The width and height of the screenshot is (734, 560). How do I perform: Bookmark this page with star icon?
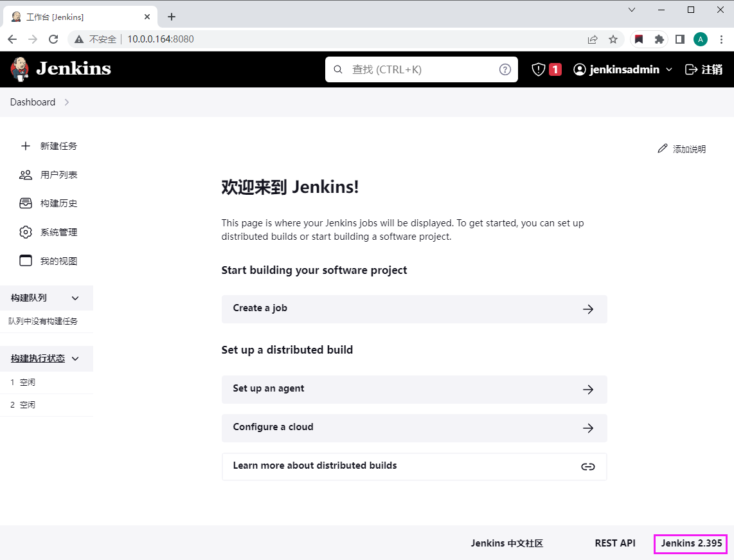[x=613, y=39]
